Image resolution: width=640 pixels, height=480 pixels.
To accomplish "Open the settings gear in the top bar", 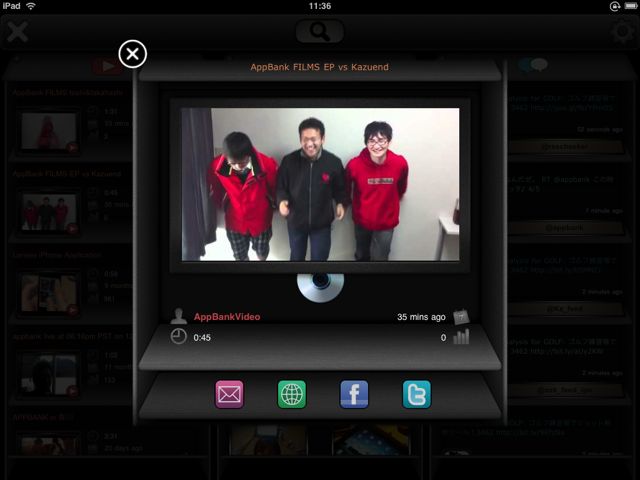I will pos(623,31).
